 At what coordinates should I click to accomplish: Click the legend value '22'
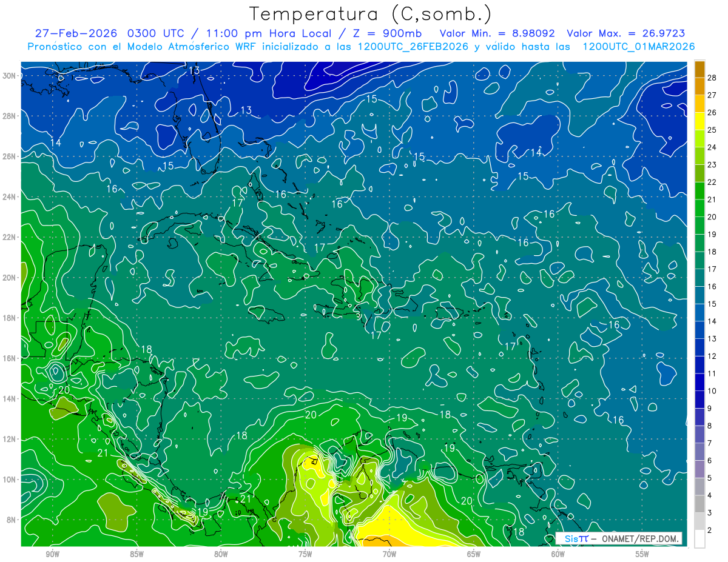point(712,182)
